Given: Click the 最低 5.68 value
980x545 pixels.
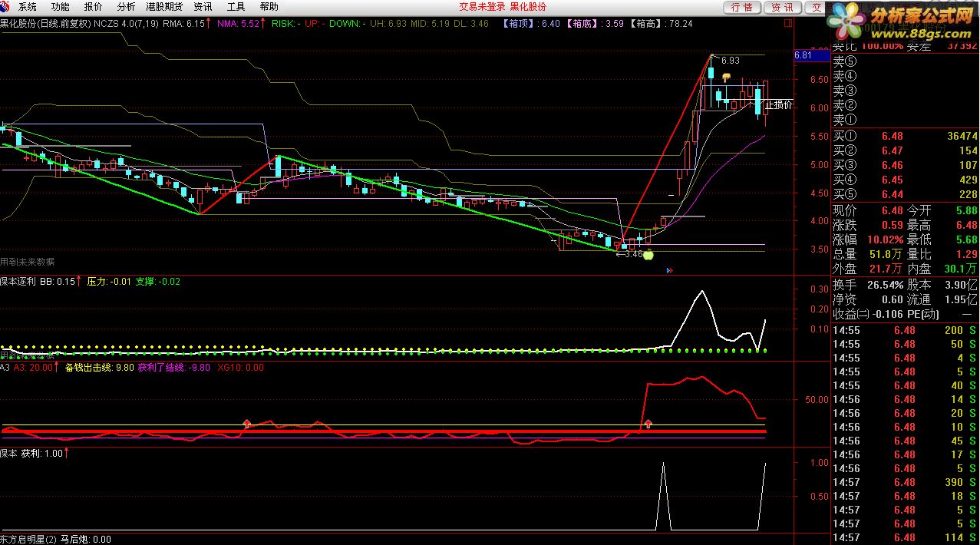Looking at the screenshot, I should coord(942,239).
